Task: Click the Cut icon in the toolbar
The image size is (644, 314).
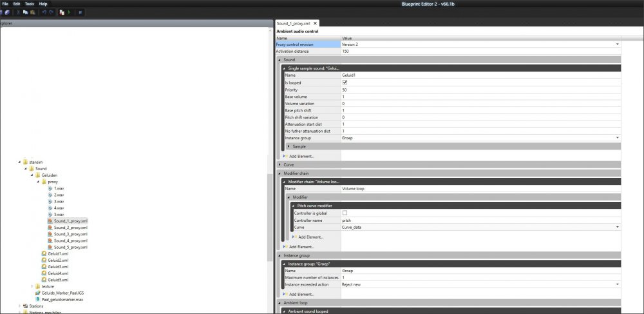Action: (17, 12)
